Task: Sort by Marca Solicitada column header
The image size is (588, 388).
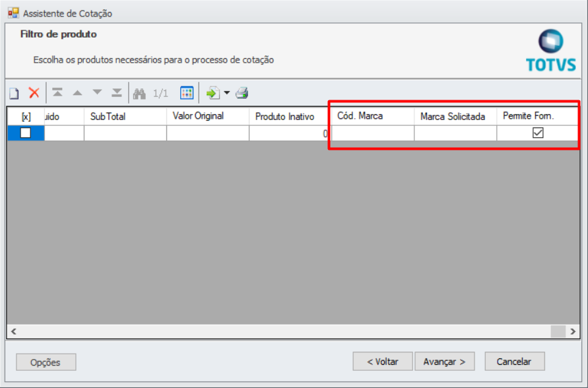Action: click(455, 117)
